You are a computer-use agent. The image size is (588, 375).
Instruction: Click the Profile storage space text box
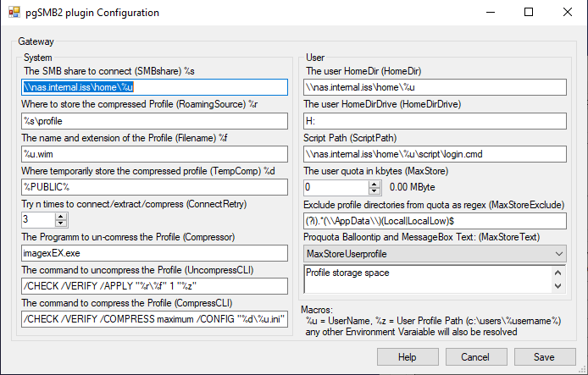[428, 279]
